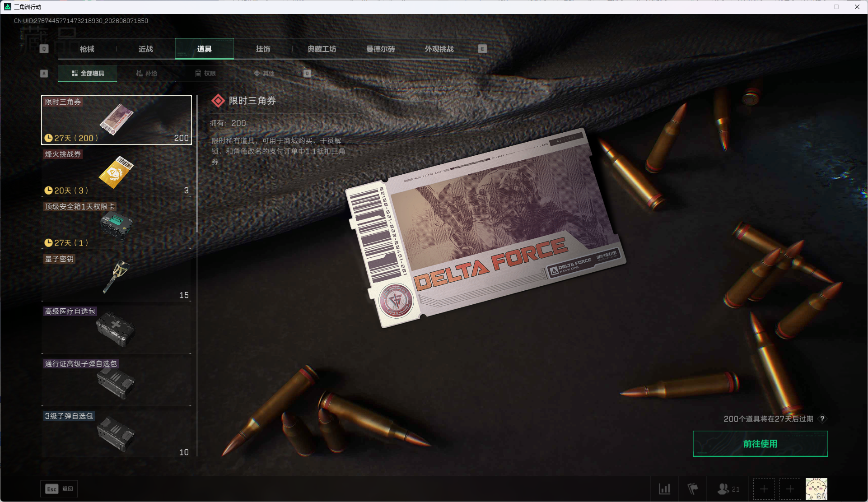Click the 前往使用 button
Screen dimensions: 868x502
click(760, 444)
